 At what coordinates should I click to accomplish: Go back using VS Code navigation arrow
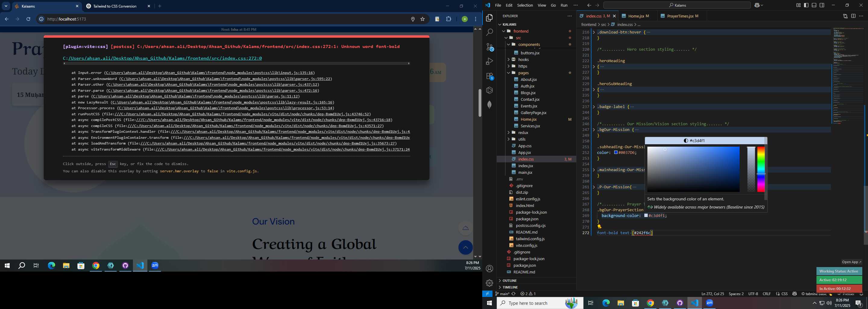click(589, 5)
